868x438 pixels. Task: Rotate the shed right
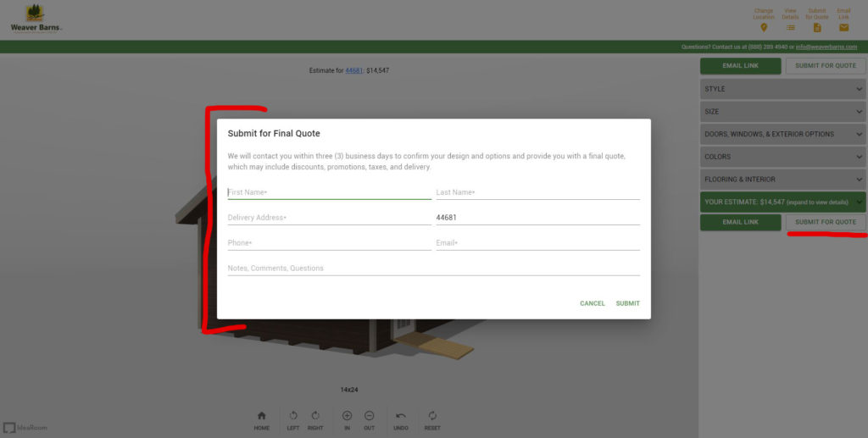click(x=315, y=416)
